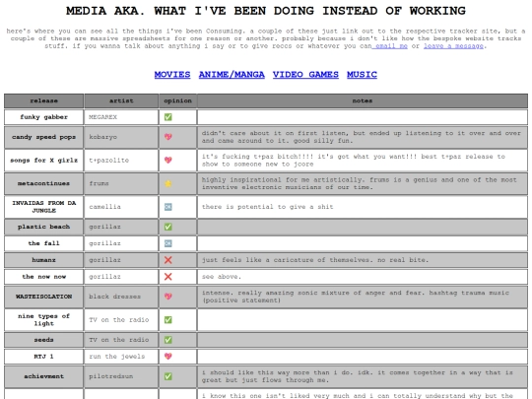The image size is (532, 399).
Task: Click the artist name kobaryo
Action: click(x=102, y=137)
